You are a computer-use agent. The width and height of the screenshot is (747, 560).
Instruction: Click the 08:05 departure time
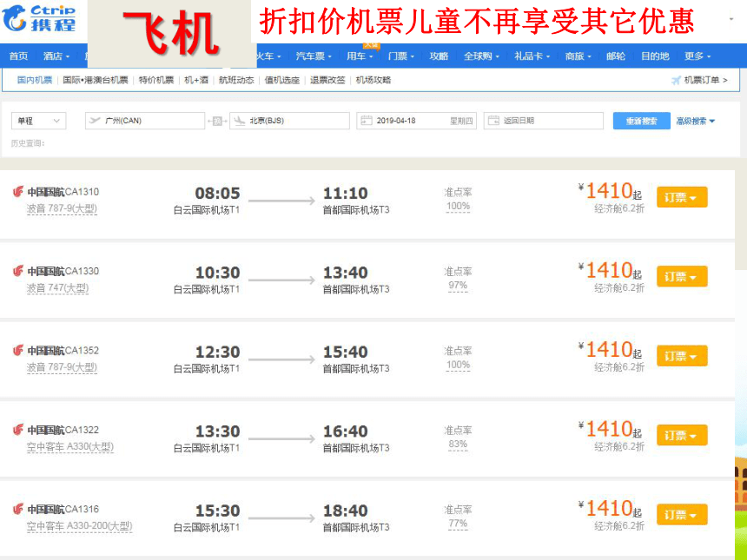[x=218, y=194]
